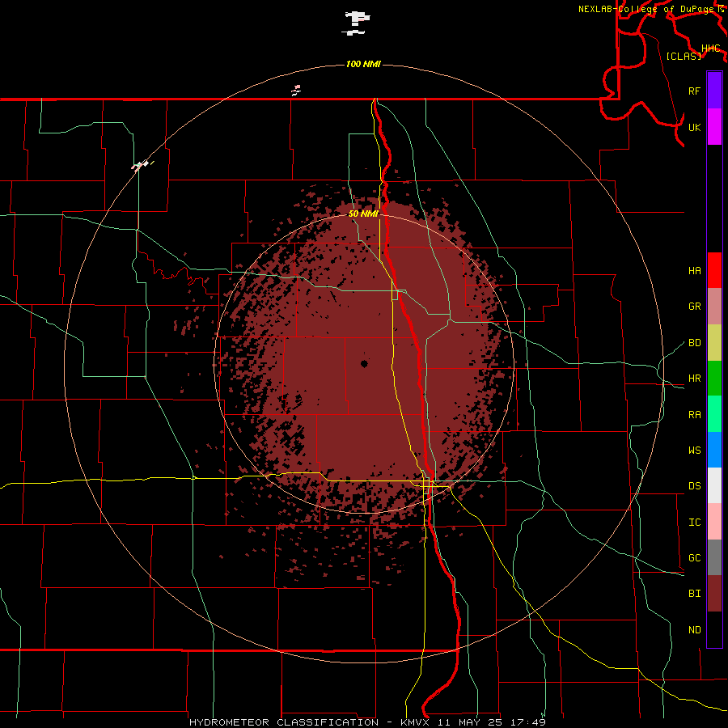Viewport: 728px width, 728px height.
Task: Click the 50 NMI range ring label
Action: 363,214
